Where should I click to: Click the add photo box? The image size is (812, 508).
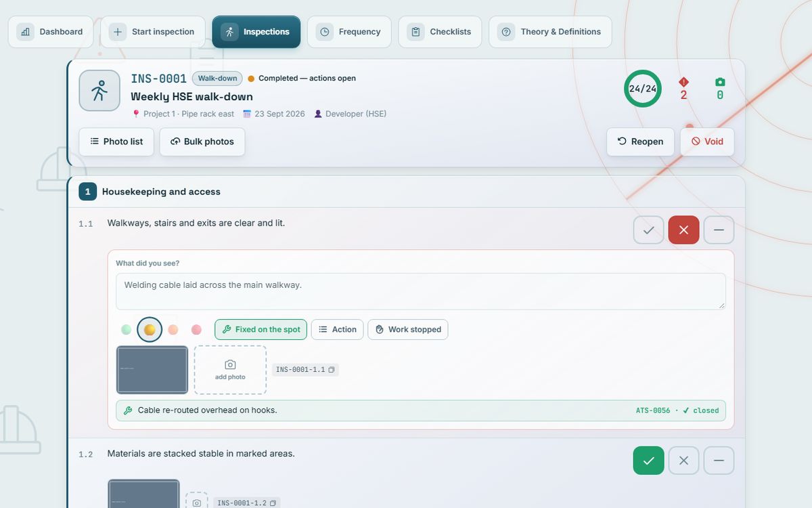click(230, 370)
